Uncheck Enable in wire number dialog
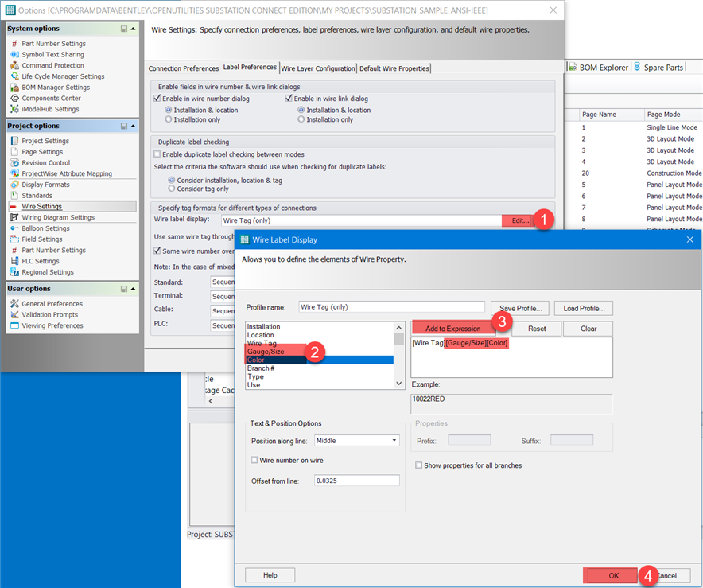 154,97
